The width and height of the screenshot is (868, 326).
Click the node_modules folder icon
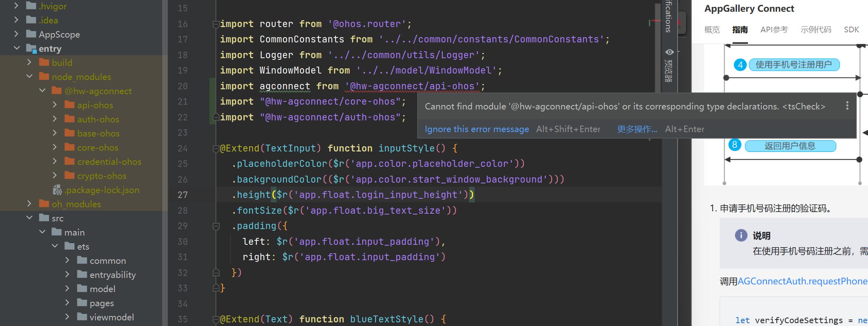44,76
